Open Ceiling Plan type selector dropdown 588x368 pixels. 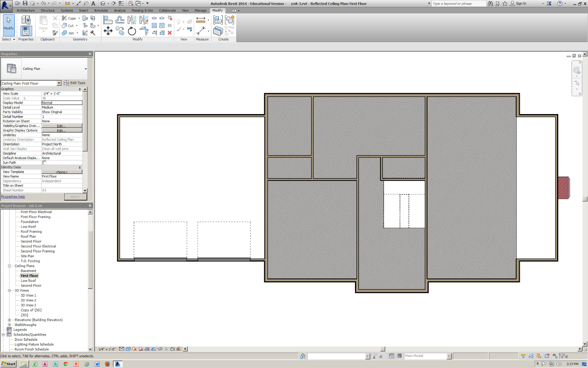86,69
